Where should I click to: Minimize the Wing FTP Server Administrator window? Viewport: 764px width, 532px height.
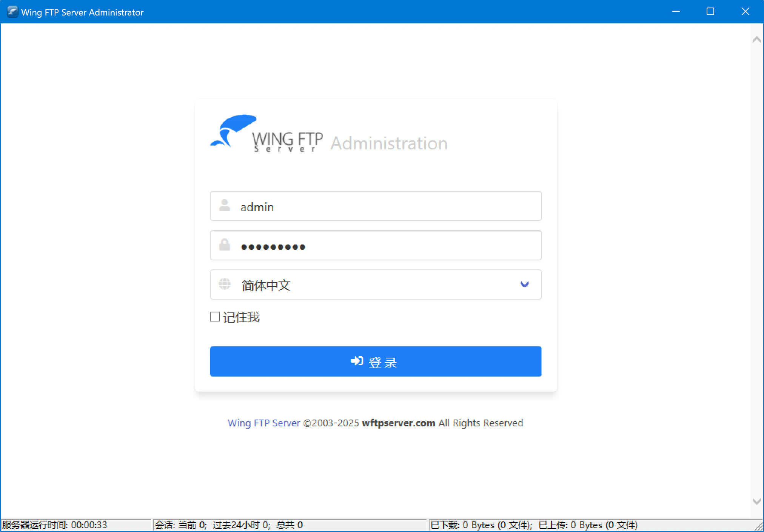pyautogui.click(x=676, y=12)
